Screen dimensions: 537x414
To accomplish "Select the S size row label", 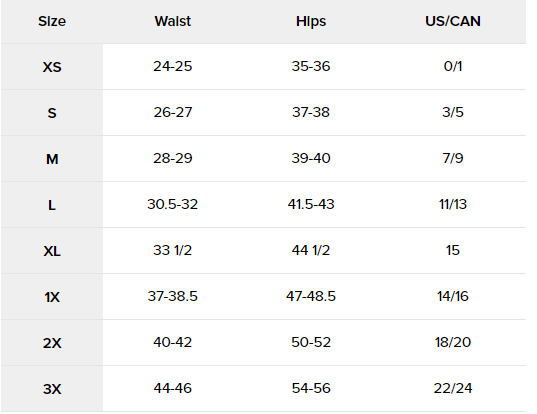I will 52,113.
